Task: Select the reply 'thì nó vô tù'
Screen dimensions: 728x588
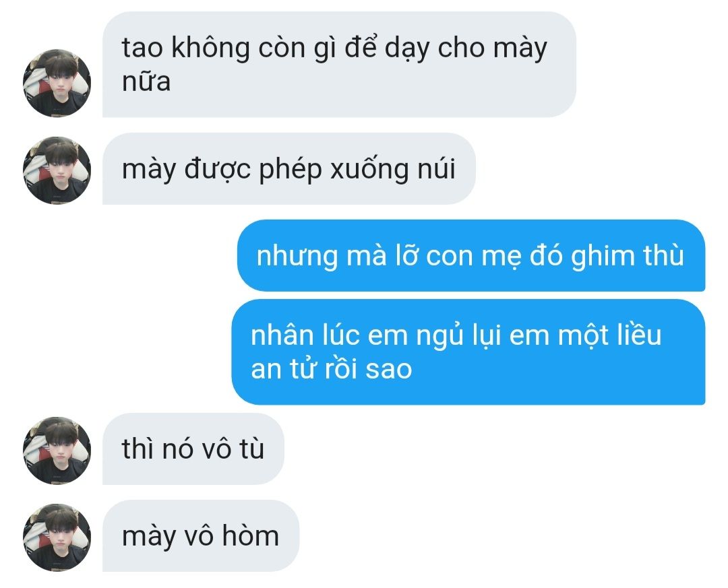Action: pyautogui.click(x=193, y=449)
